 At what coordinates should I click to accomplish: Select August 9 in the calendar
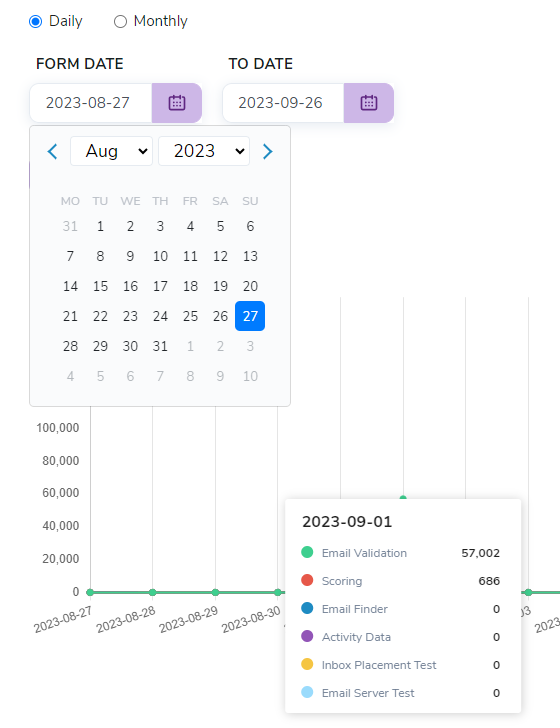click(x=130, y=256)
